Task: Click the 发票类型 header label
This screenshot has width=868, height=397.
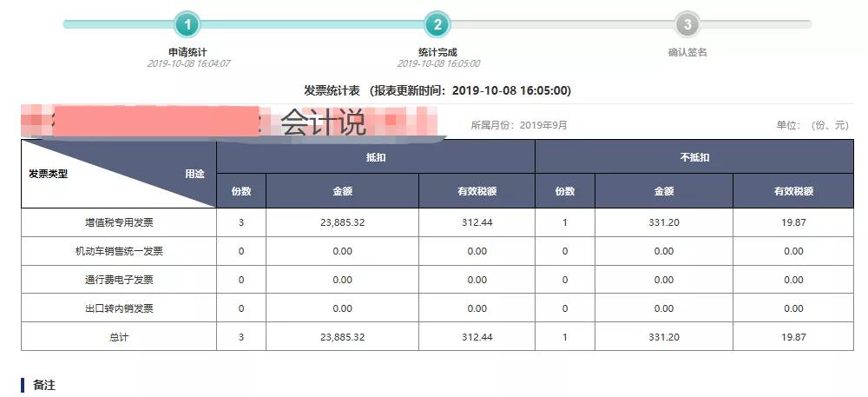Action: (x=48, y=174)
